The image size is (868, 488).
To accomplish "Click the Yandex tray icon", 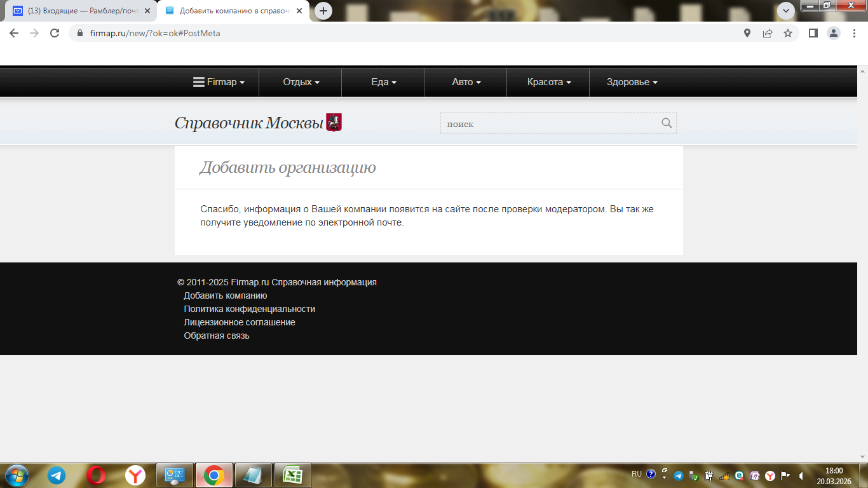I will point(770,475).
